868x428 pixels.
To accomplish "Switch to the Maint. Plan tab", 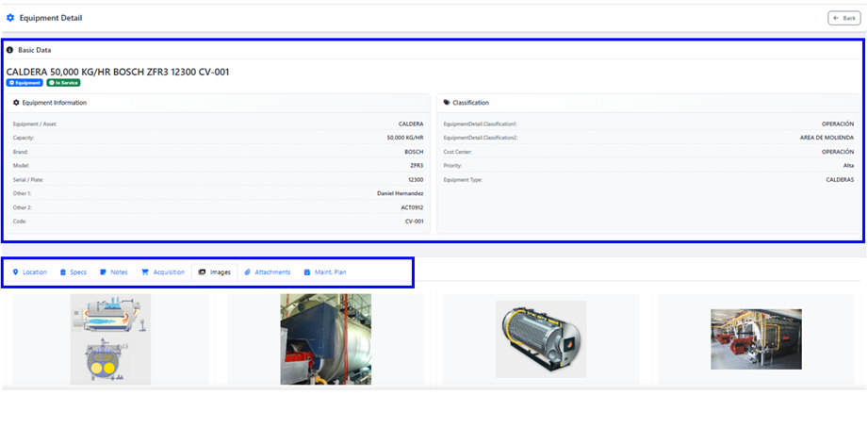I will pyautogui.click(x=325, y=272).
